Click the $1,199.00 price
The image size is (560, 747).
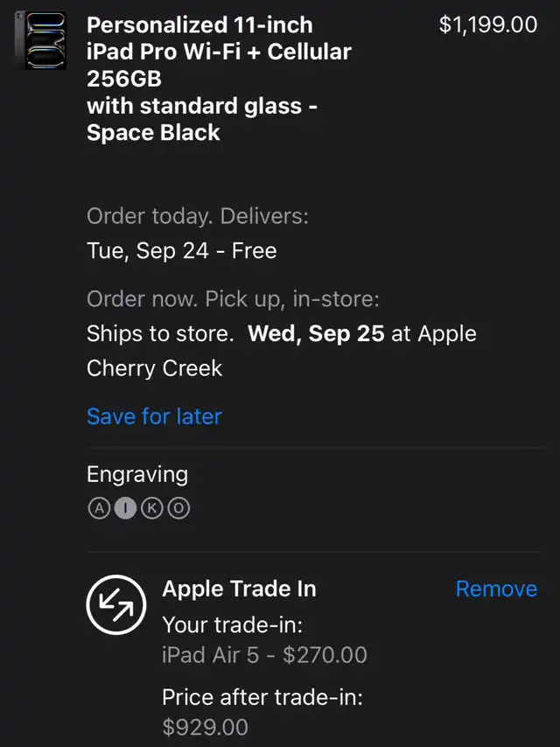(488, 24)
